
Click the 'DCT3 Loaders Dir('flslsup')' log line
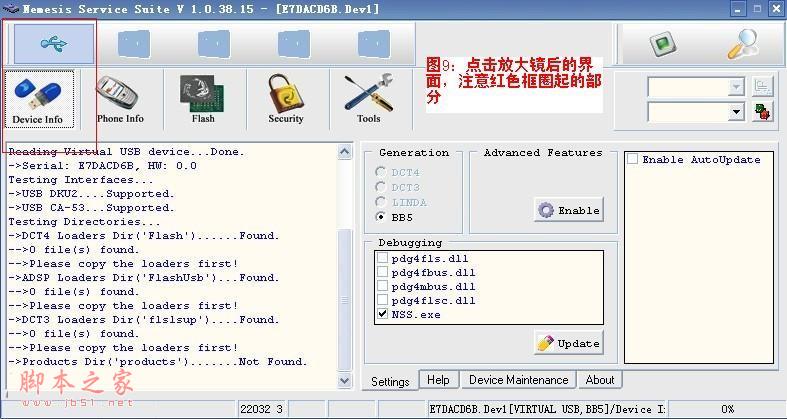point(144,320)
